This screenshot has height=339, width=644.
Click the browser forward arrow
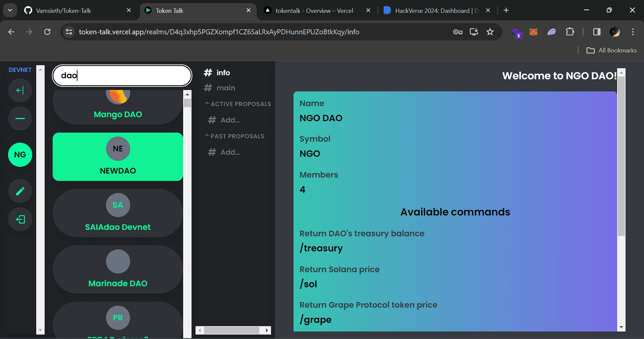(x=29, y=32)
